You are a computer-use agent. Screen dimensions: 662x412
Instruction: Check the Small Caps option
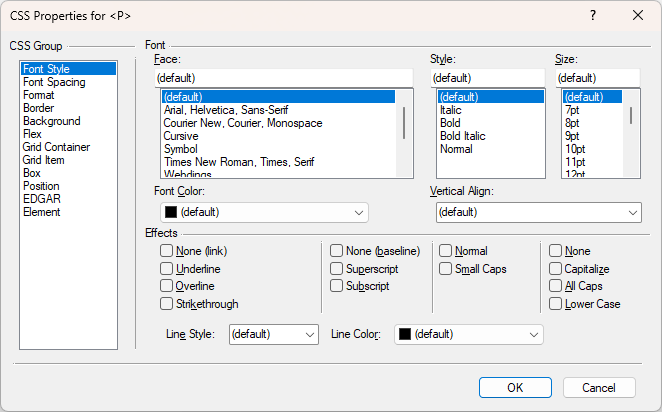(x=446, y=269)
